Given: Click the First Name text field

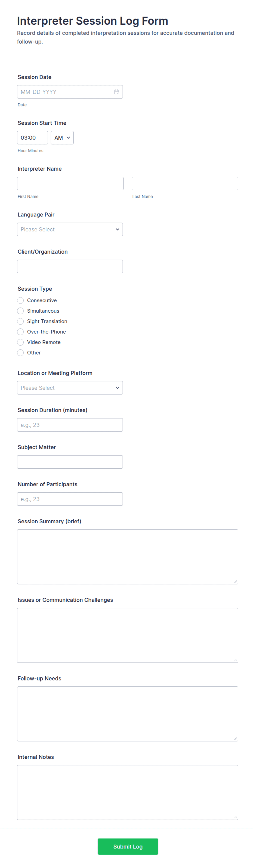Looking at the screenshot, I should pyautogui.click(x=70, y=184).
